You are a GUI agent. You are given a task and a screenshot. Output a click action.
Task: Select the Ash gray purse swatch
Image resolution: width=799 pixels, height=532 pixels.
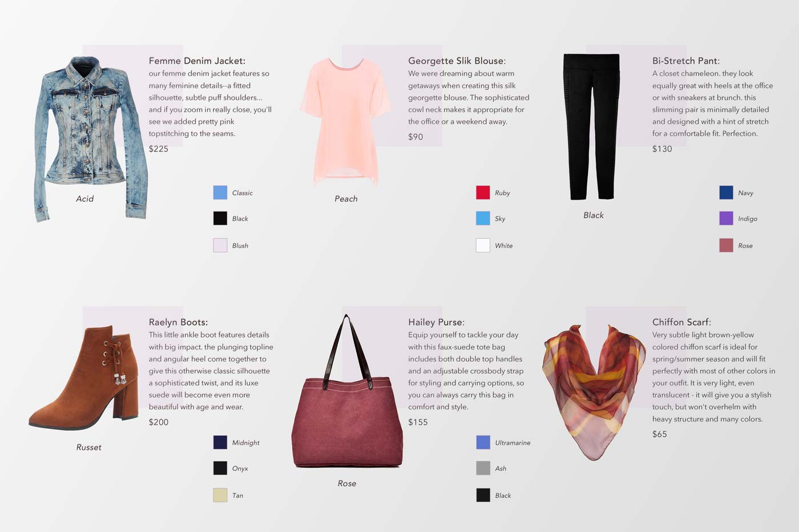[483, 468]
